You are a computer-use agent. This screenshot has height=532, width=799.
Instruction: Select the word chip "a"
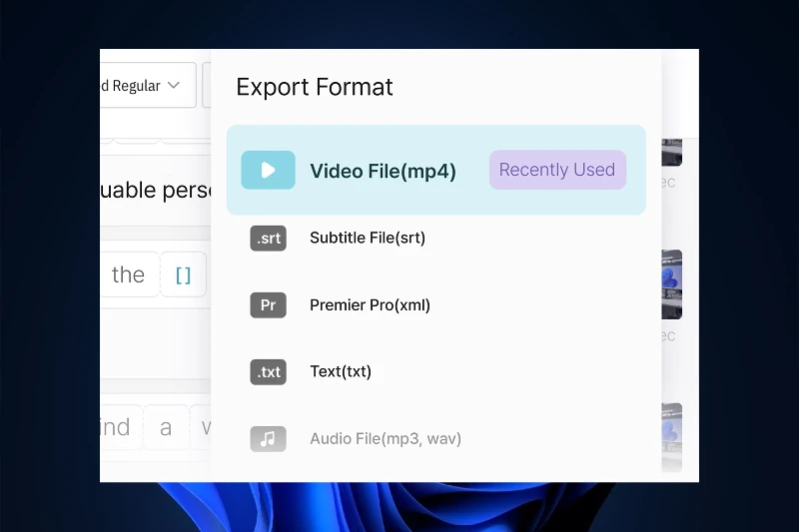(x=166, y=428)
